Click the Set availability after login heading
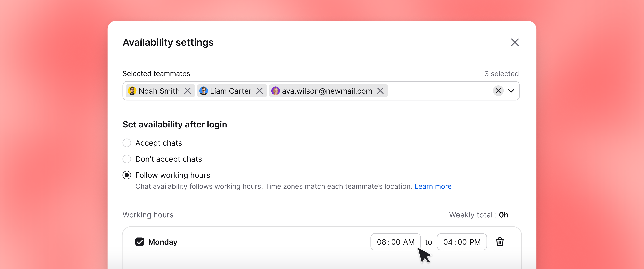 pyautogui.click(x=175, y=124)
